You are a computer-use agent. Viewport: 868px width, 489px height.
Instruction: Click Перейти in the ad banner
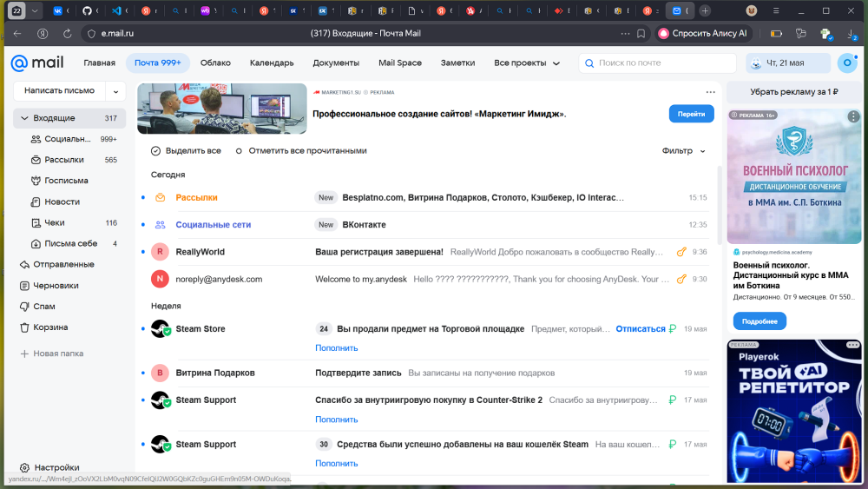(x=692, y=114)
